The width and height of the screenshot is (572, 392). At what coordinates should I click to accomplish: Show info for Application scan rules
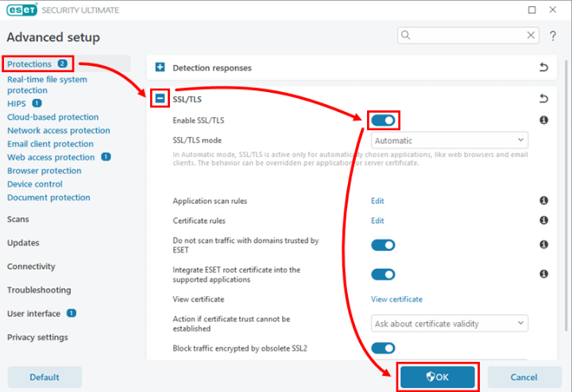coord(543,201)
